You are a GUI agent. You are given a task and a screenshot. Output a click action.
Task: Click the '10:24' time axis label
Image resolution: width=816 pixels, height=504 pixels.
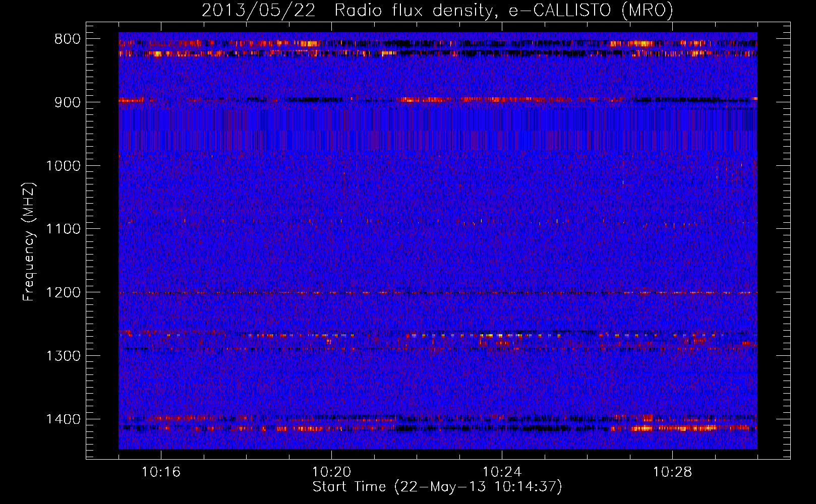click(x=502, y=472)
